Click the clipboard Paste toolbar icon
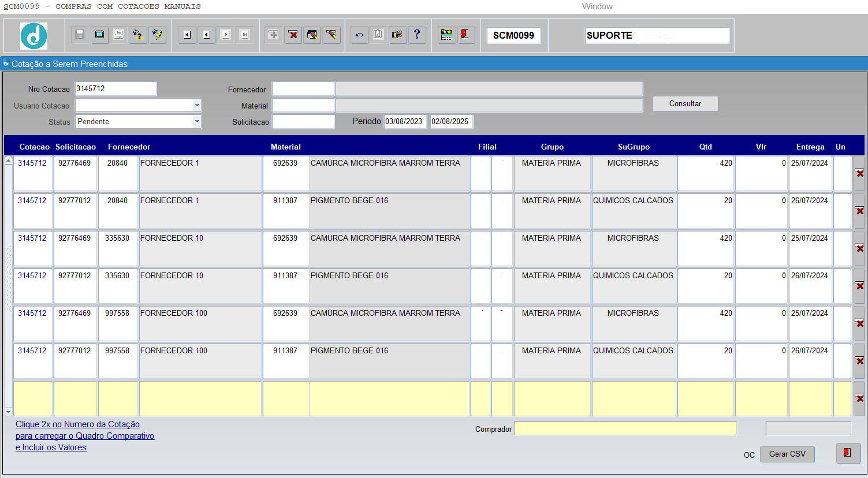The height and width of the screenshot is (478, 868). click(378, 35)
